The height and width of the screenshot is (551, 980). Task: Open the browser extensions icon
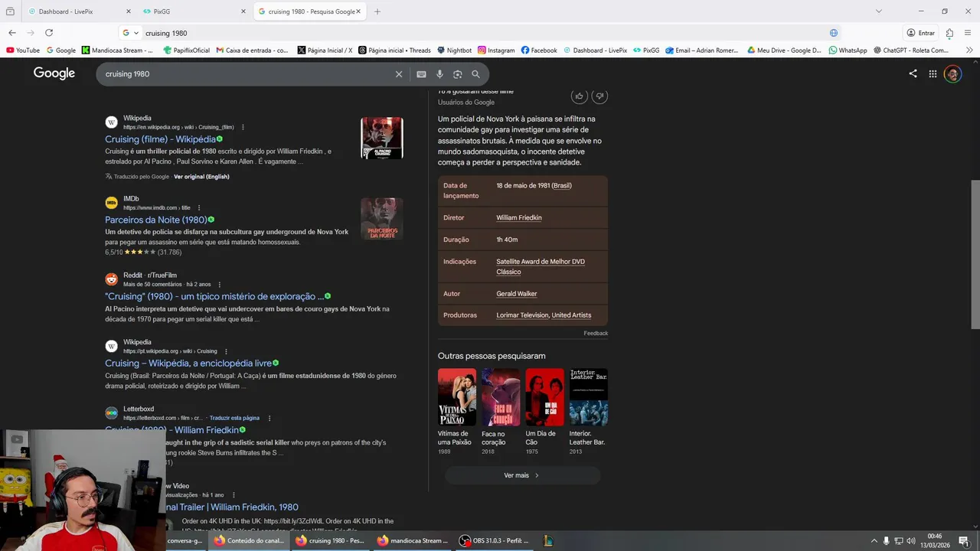point(949,33)
